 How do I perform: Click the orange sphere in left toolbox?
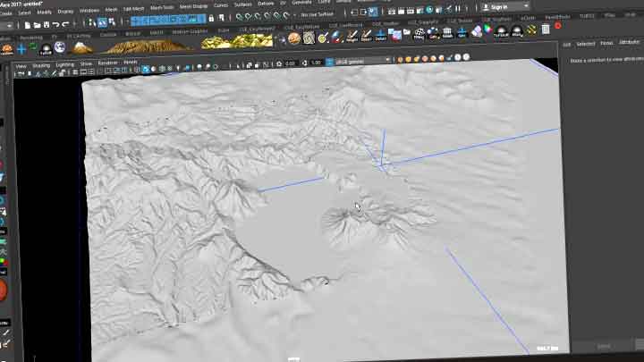(4, 290)
